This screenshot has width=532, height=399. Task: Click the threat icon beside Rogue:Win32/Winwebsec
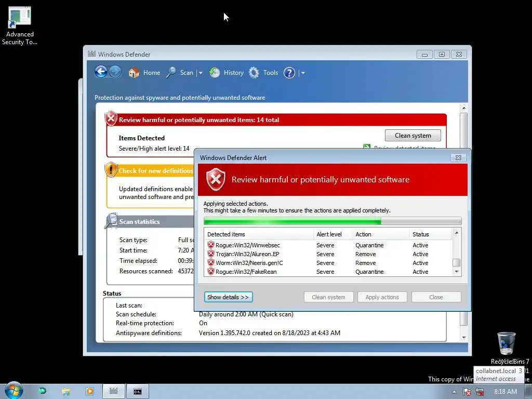[211, 245]
